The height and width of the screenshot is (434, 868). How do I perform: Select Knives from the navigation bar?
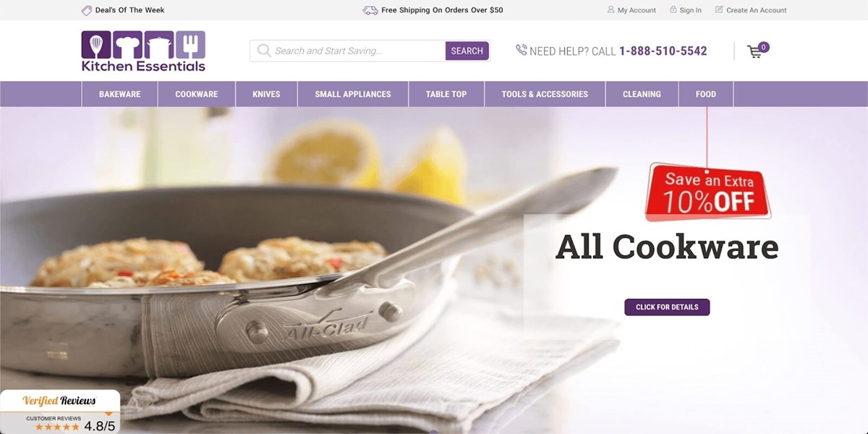click(x=266, y=94)
